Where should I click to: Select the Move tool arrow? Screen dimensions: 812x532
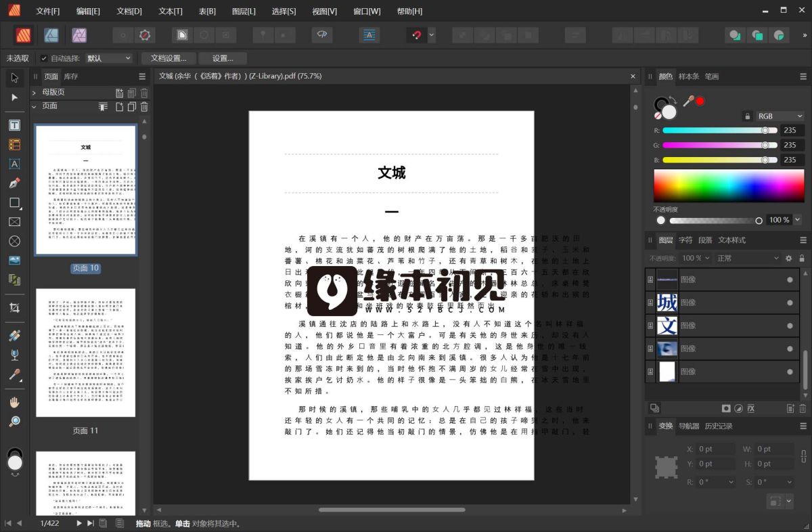(x=15, y=79)
